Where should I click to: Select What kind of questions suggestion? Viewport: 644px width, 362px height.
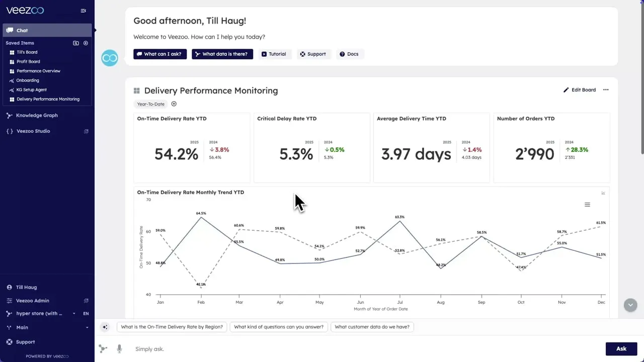(x=279, y=327)
